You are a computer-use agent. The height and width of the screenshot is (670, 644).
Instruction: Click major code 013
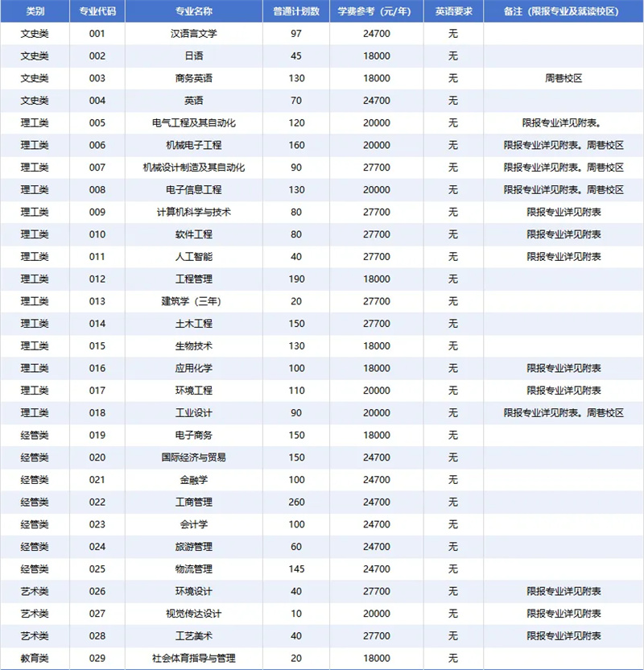(x=97, y=301)
